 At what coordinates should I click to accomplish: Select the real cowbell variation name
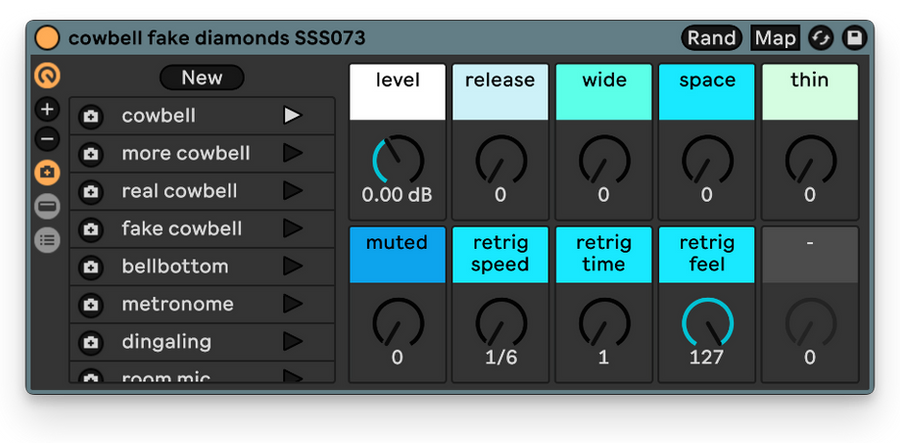[179, 191]
